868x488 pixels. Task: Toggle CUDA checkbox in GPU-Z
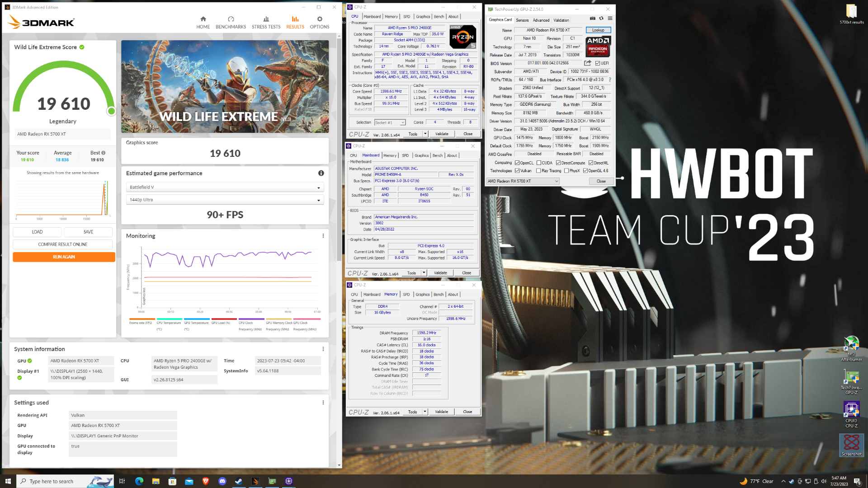[x=539, y=163]
